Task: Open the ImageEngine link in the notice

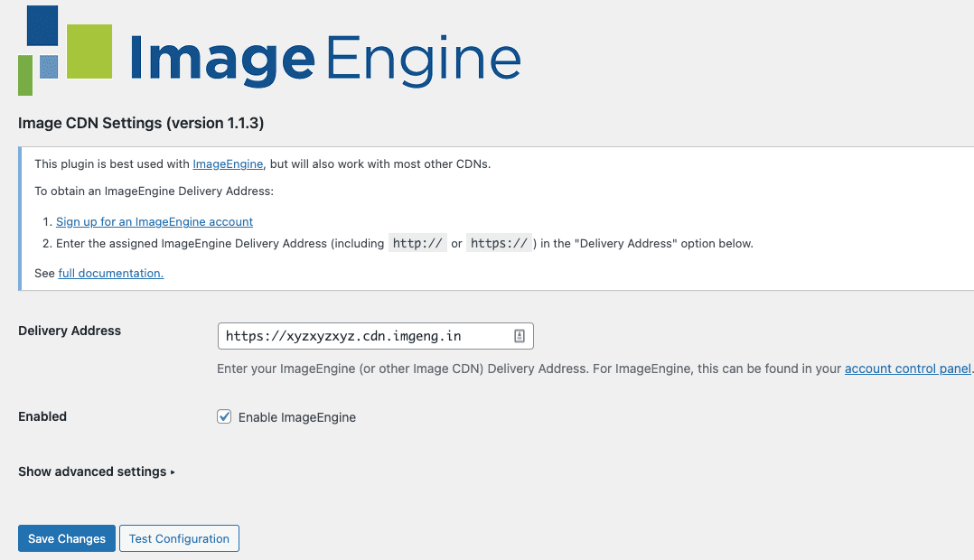Action: click(228, 163)
